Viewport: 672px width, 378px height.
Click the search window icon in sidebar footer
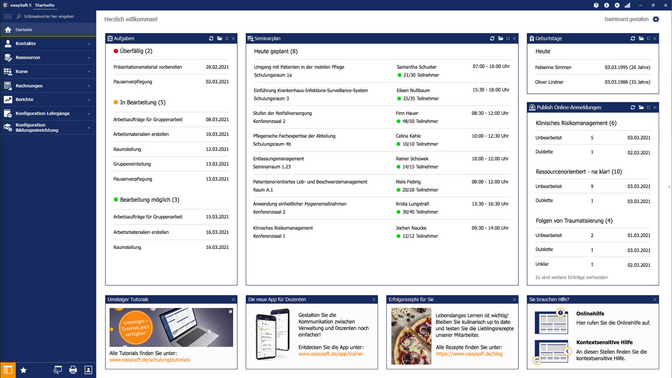[x=57, y=370]
